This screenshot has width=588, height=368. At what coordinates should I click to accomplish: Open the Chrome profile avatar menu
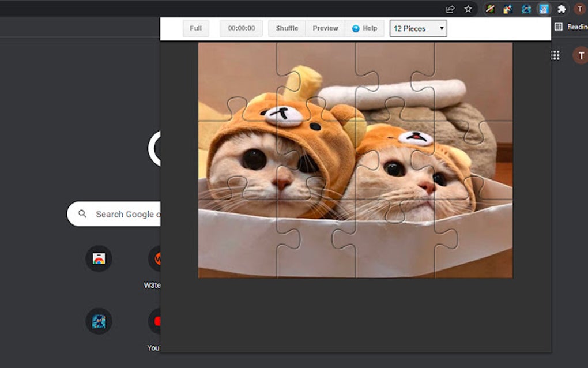coord(579,9)
